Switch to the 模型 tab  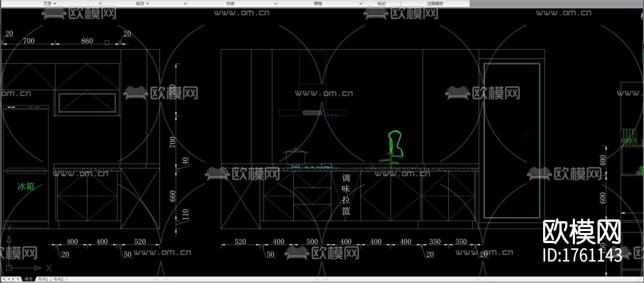point(29,279)
